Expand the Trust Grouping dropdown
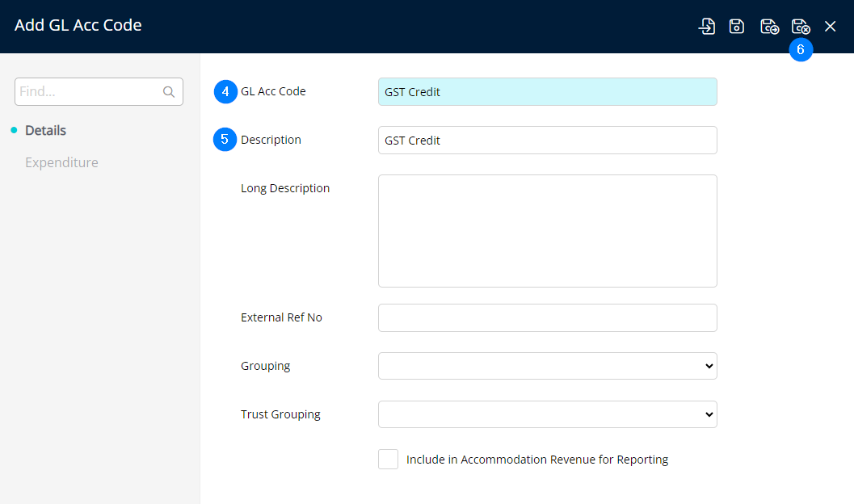 click(547, 414)
